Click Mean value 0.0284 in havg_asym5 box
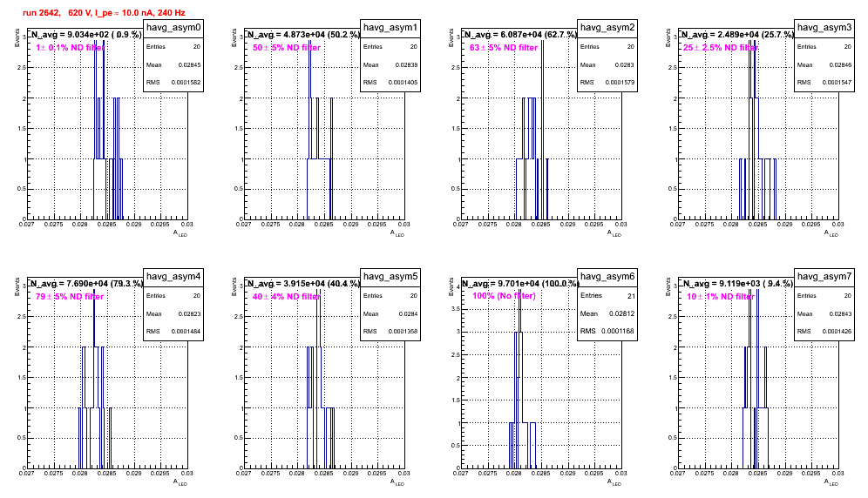Screen dimensions: 868x498 click(x=408, y=314)
